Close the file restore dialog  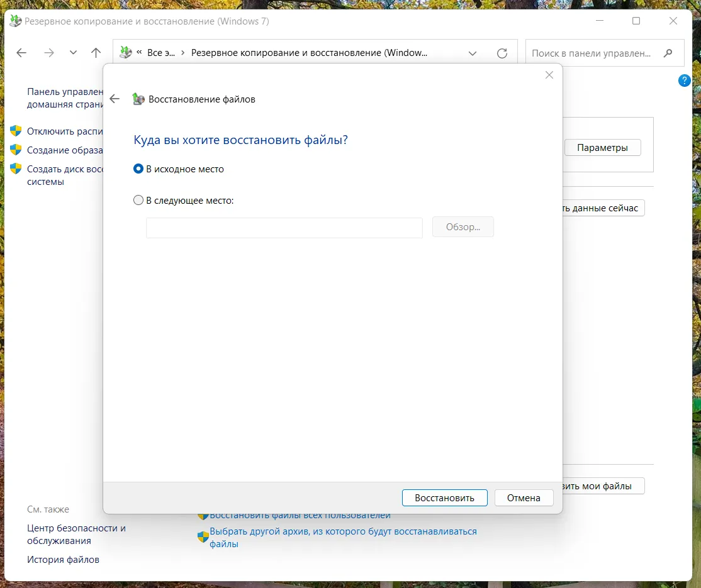coord(549,75)
